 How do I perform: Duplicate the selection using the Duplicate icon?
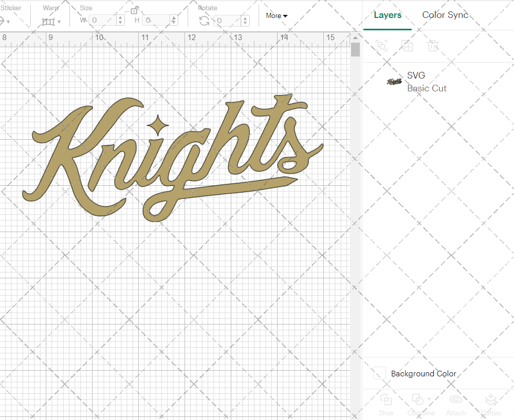(x=408, y=46)
